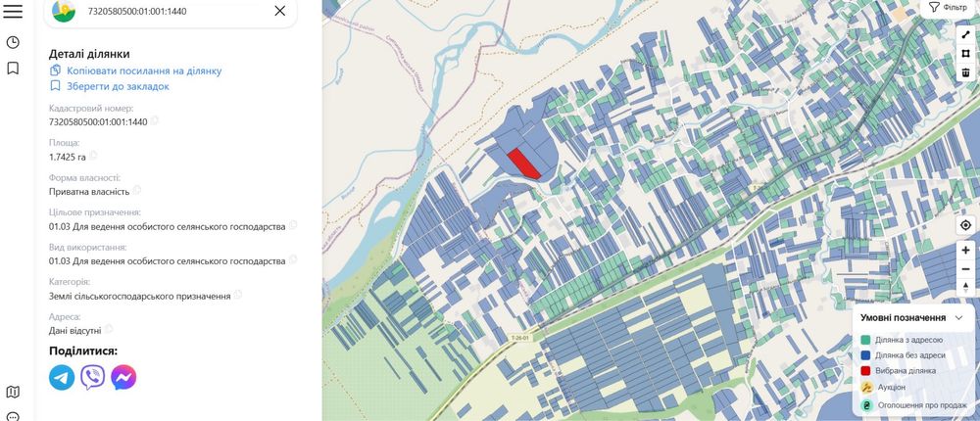The image size is (980, 421).
Task: Click the Дані відсутні address text
Action: (75, 330)
